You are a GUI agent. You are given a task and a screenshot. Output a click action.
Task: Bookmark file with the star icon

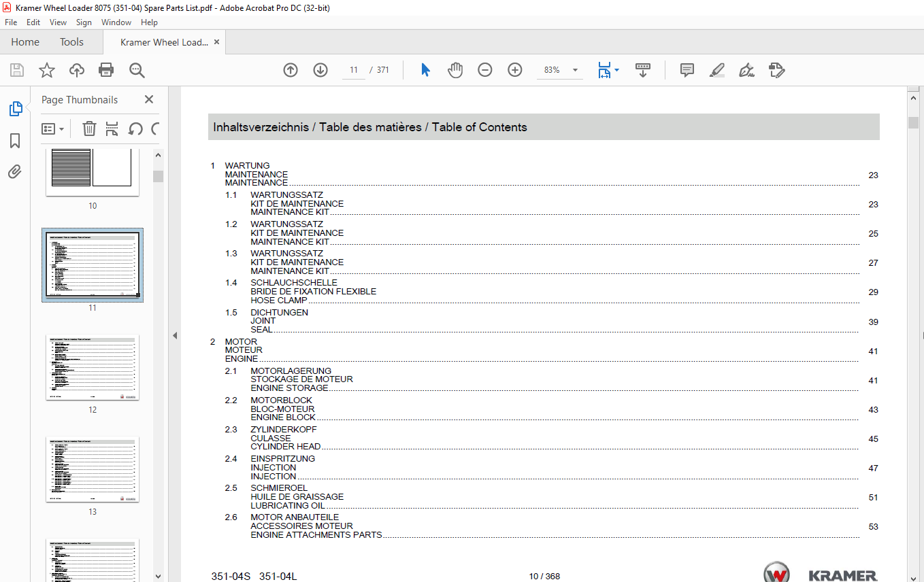[x=46, y=70]
